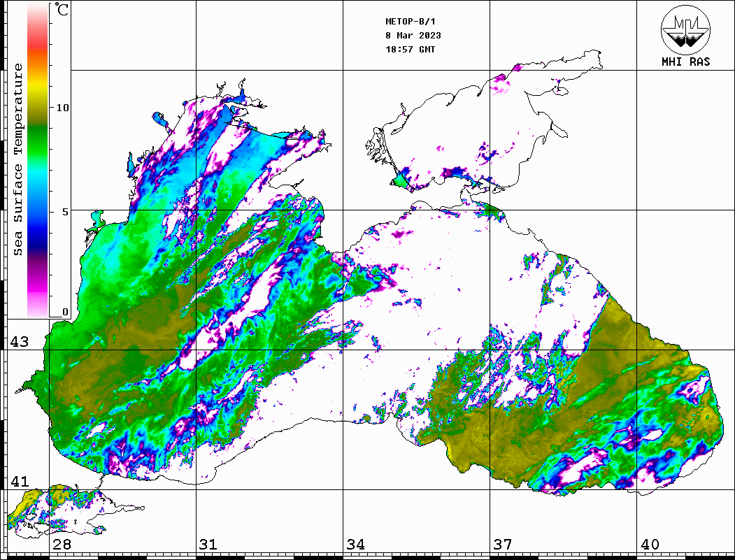This screenshot has width=735, height=560.
Task: Click the longitude label "34"
Action: (355, 544)
